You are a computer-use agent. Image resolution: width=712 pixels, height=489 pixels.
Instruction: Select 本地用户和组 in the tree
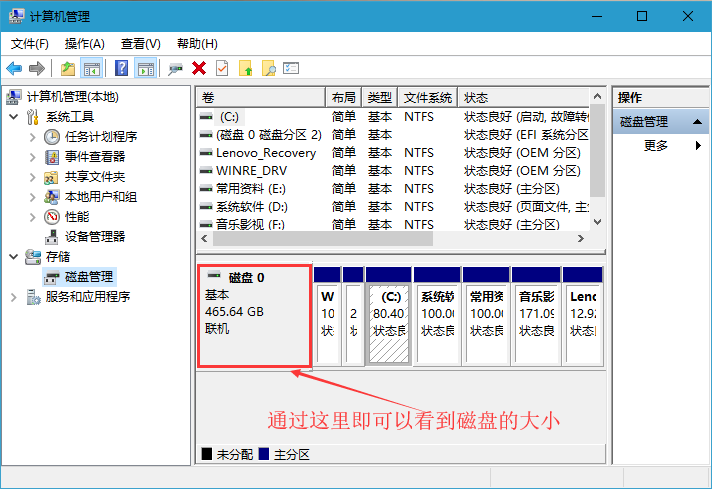pyautogui.click(x=101, y=197)
